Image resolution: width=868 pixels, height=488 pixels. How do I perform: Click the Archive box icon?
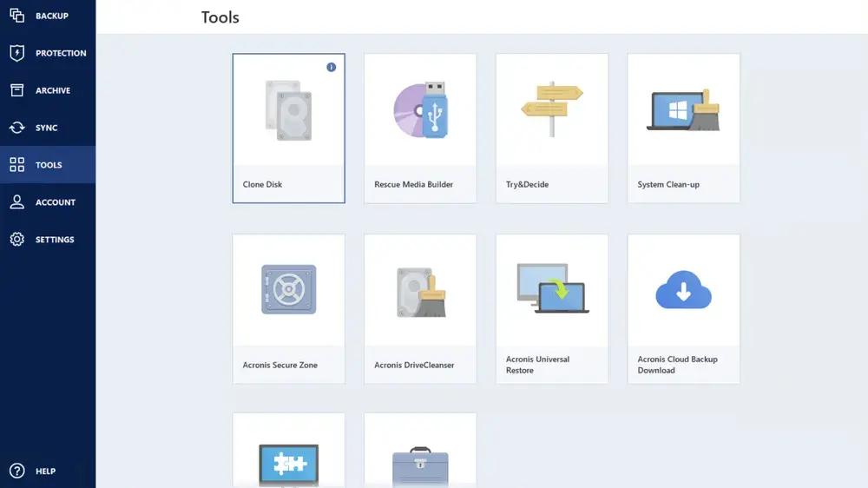17,90
